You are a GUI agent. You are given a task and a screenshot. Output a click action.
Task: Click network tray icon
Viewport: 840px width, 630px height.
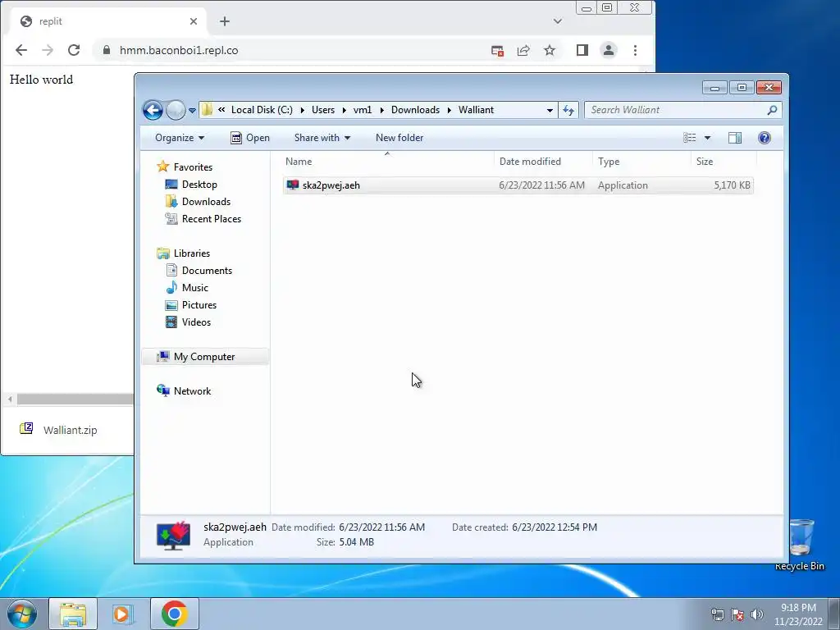point(717,614)
